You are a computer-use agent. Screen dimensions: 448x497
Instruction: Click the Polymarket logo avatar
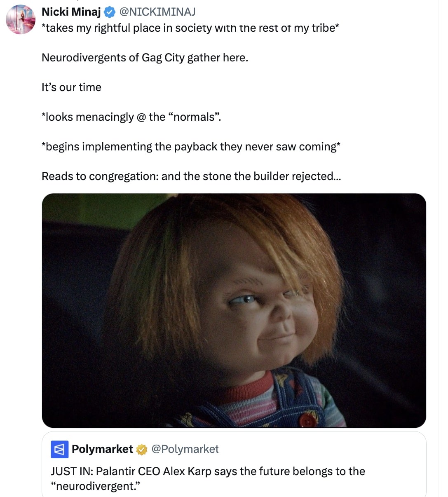(x=59, y=450)
